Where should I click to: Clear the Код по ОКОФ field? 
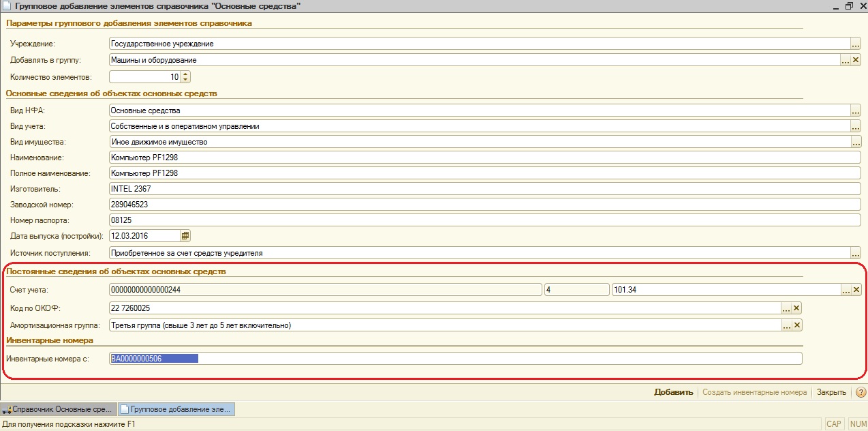pyautogui.click(x=796, y=308)
